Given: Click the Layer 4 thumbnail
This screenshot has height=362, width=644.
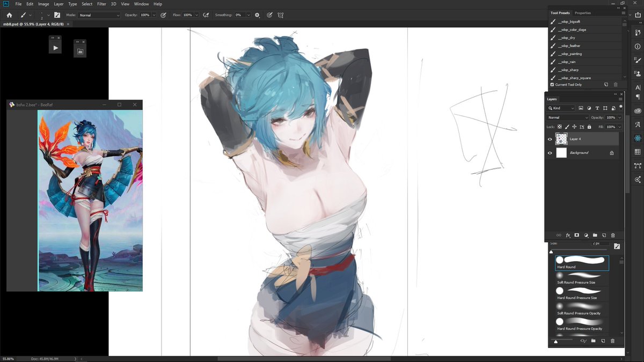Looking at the screenshot, I should click(561, 139).
